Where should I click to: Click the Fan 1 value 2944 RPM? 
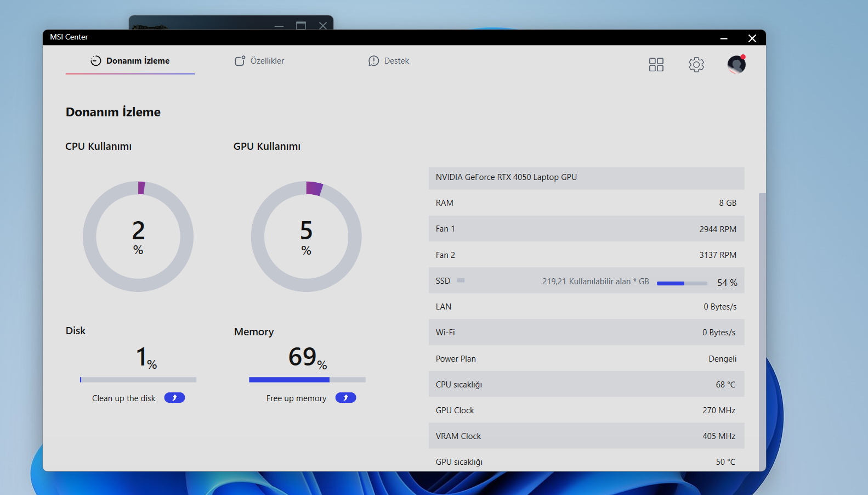tap(718, 229)
